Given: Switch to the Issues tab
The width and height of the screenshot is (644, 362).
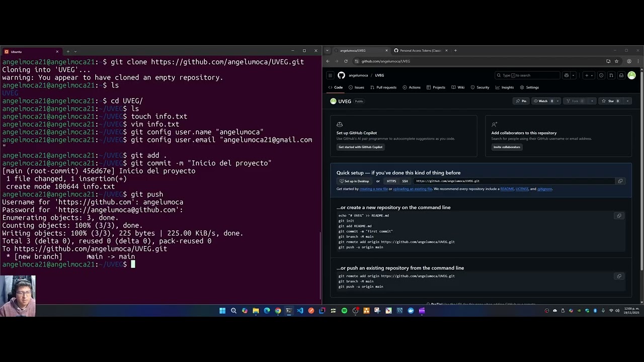Looking at the screenshot, I should click(x=356, y=87).
